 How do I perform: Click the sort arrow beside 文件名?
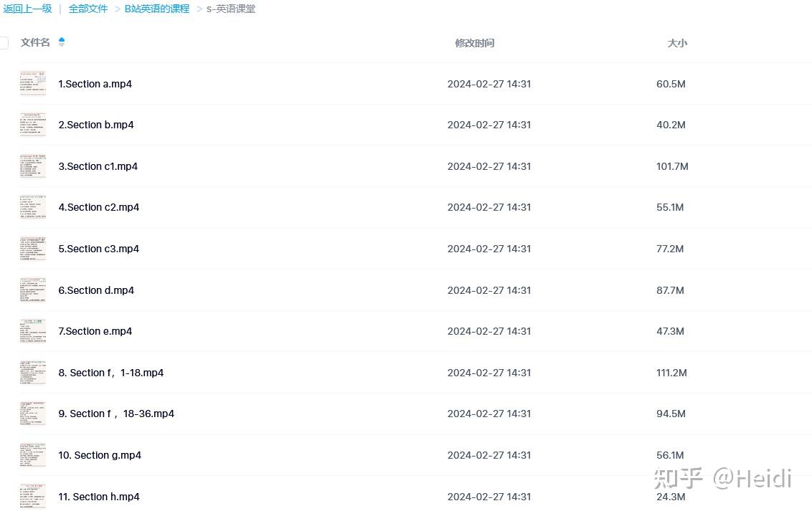pos(62,42)
